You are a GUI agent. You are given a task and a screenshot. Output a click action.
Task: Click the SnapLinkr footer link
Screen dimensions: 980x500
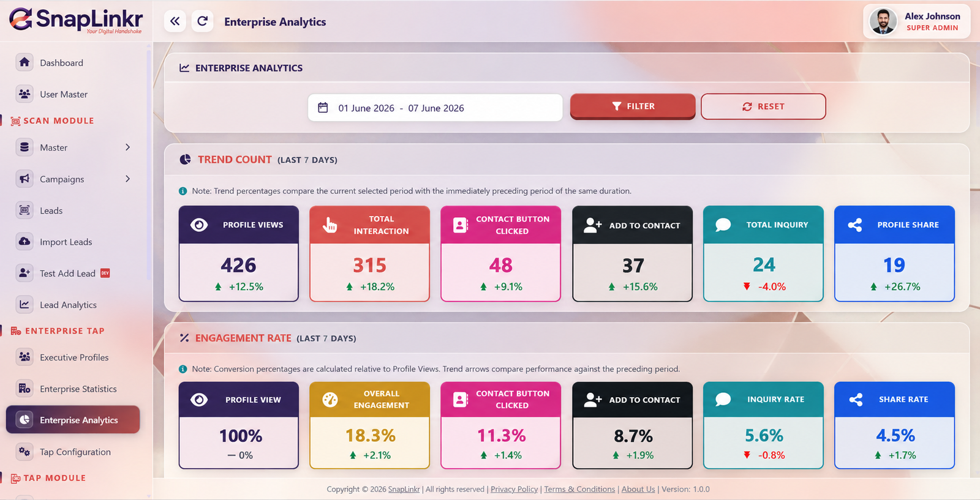pyautogui.click(x=404, y=489)
